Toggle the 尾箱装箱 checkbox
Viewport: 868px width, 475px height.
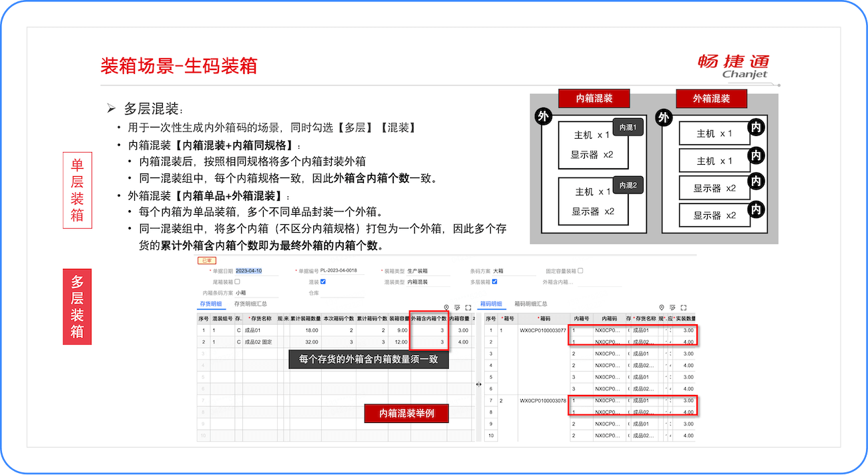[x=237, y=282]
